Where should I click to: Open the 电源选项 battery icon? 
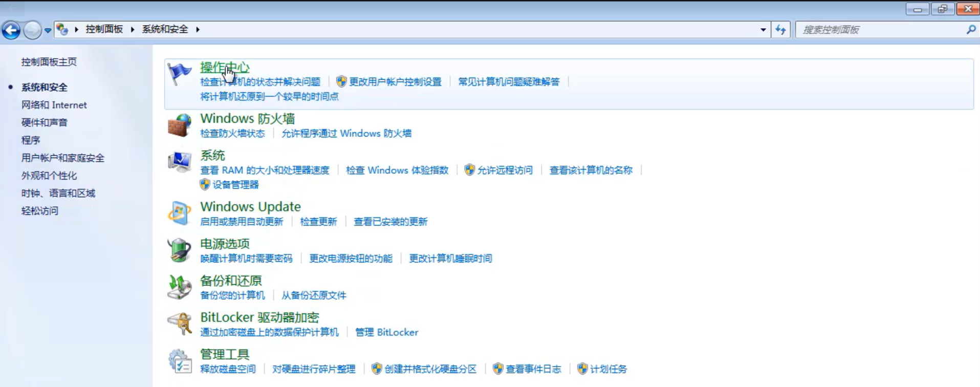179,250
